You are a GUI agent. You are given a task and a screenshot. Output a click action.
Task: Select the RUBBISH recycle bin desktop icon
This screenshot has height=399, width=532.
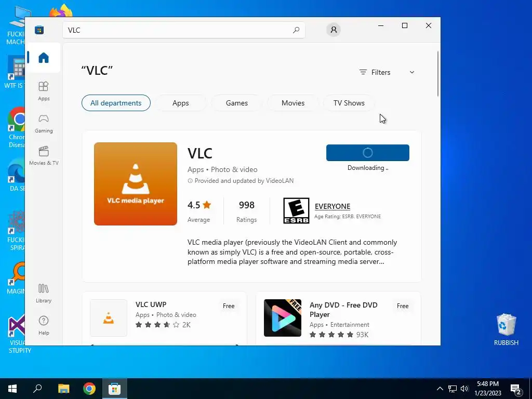tap(506, 329)
